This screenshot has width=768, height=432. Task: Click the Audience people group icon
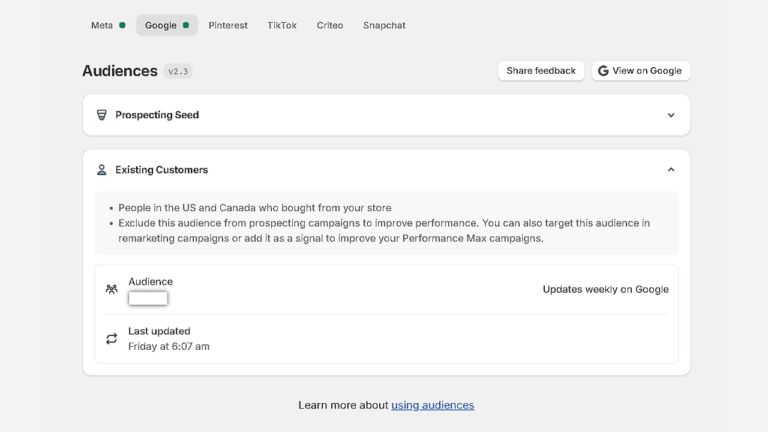coord(112,289)
